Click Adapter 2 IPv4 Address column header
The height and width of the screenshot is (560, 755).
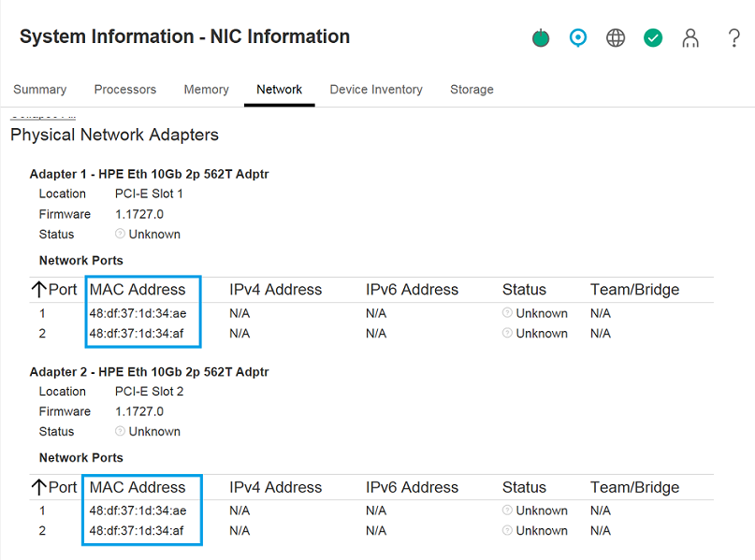click(275, 487)
